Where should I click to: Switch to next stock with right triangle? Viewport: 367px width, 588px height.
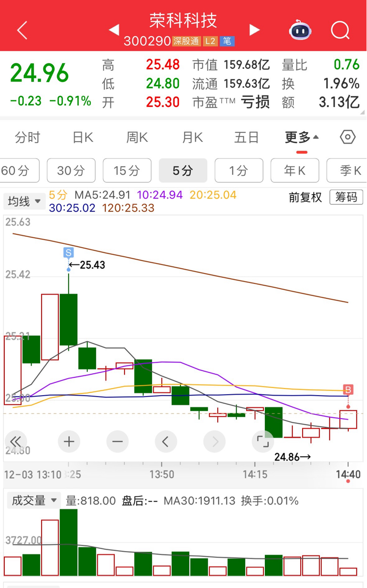pos(255,30)
